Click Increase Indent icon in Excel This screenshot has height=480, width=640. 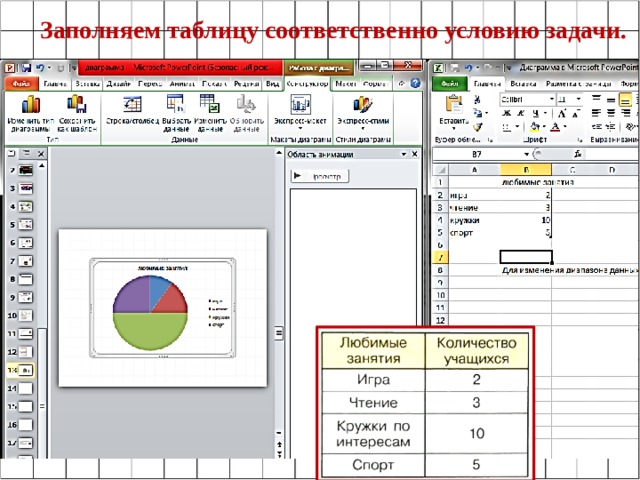tap(611, 127)
